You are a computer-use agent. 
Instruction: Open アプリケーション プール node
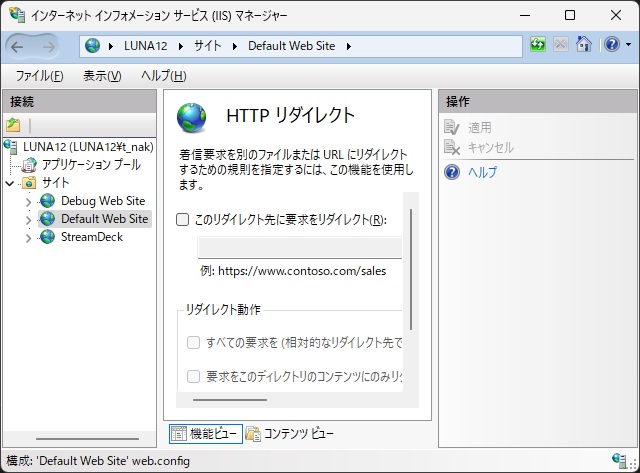pyautogui.click(x=91, y=164)
